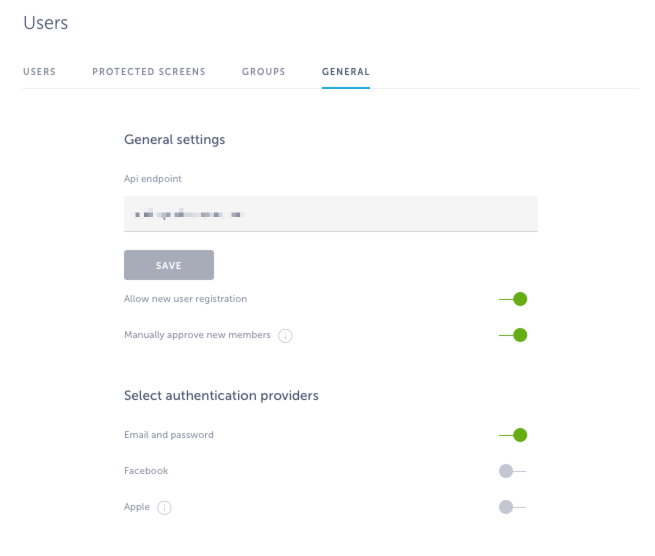Enable the Apple authentication switch

click(513, 507)
